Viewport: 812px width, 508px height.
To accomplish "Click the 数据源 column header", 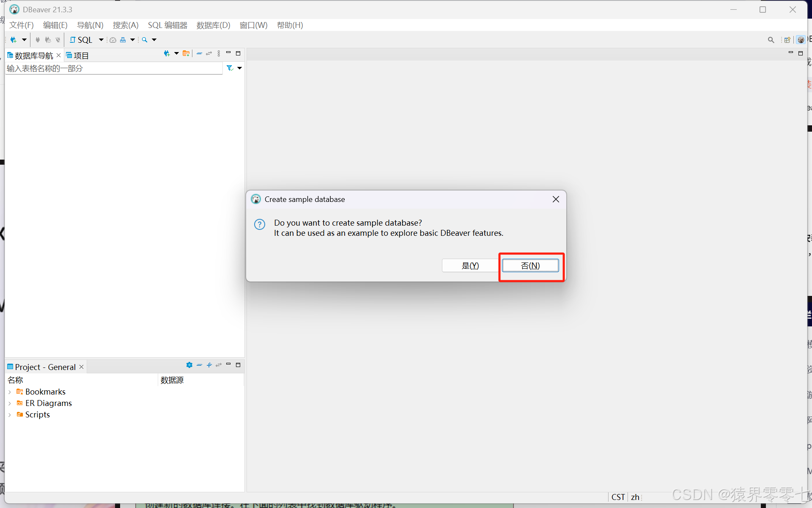I will 201,380.
